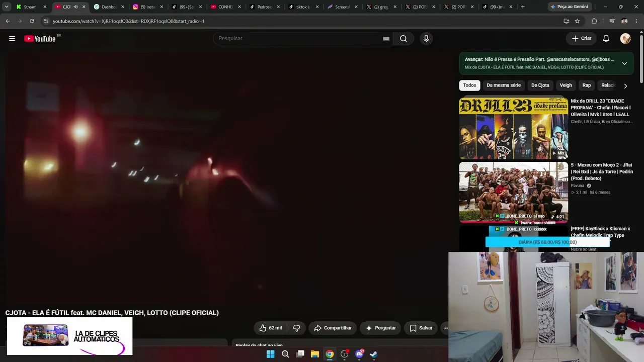Select the Veigh filter chip
The width and height of the screenshot is (644, 362).
coord(566,85)
